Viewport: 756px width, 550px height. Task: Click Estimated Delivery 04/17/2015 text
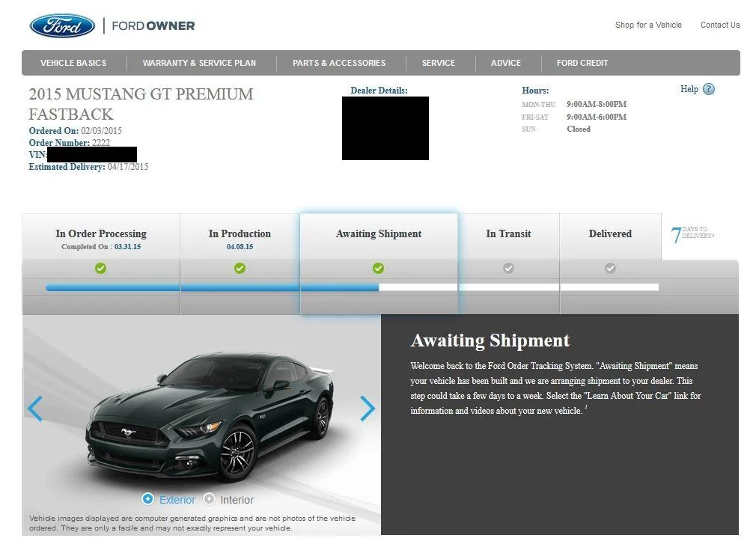88,167
